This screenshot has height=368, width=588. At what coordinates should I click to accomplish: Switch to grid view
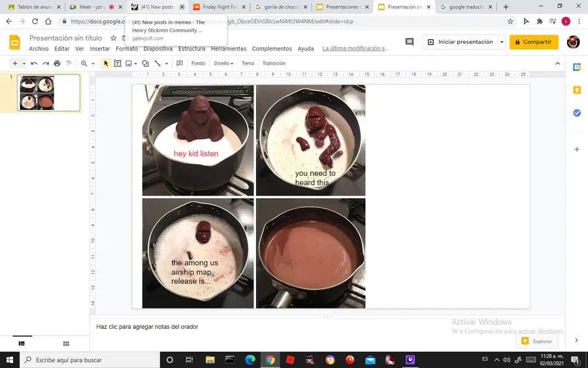[x=67, y=343]
